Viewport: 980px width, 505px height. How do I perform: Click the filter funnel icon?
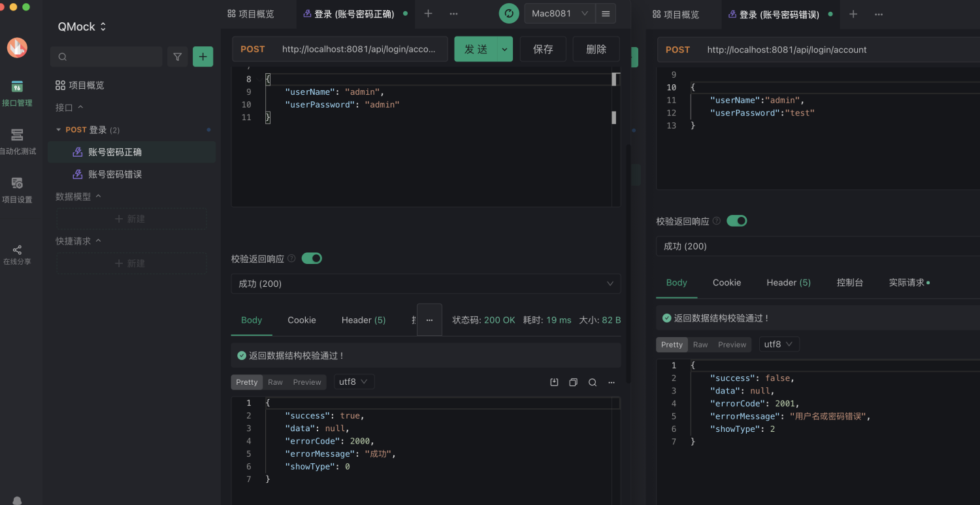[177, 57]
